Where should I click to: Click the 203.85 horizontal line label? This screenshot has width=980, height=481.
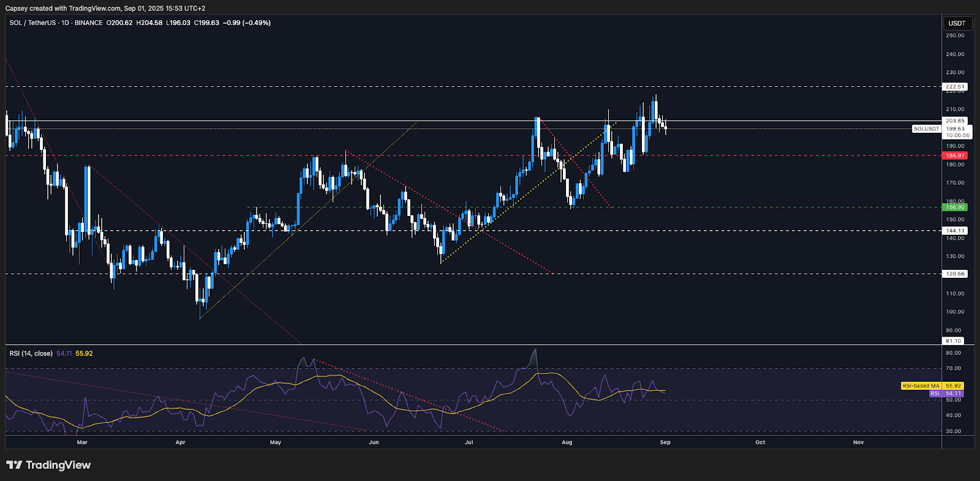coord(955,121)
